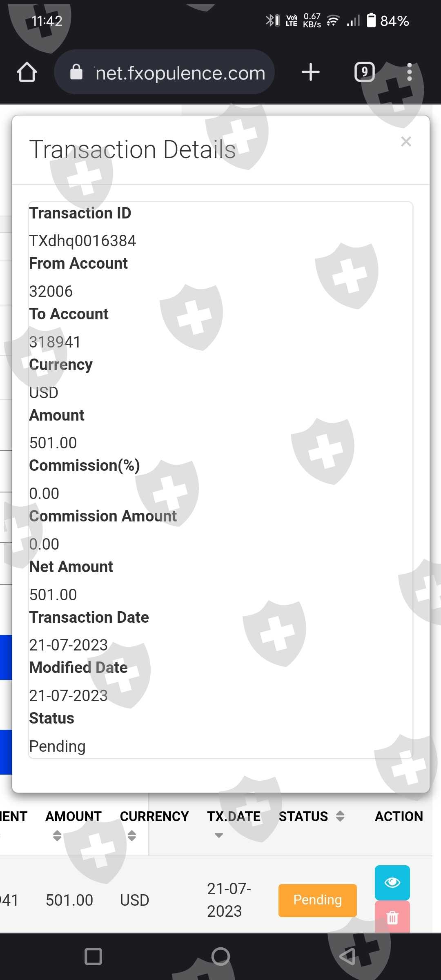The width and height of the screenshot is (441, 980).
Task: Sort the table by Currency
Action: click(x=132, y=835)
